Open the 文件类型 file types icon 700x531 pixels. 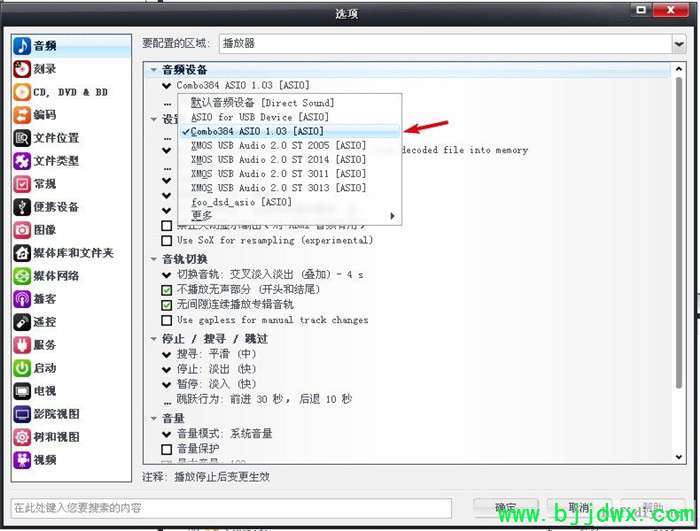click(x=22, y=161)
